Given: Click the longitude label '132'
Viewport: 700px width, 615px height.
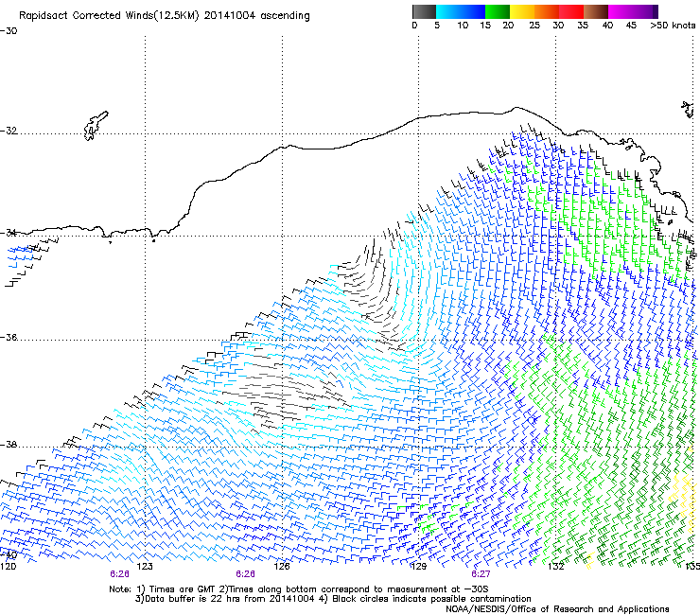Looking at the screenshot, I should 555,567.
